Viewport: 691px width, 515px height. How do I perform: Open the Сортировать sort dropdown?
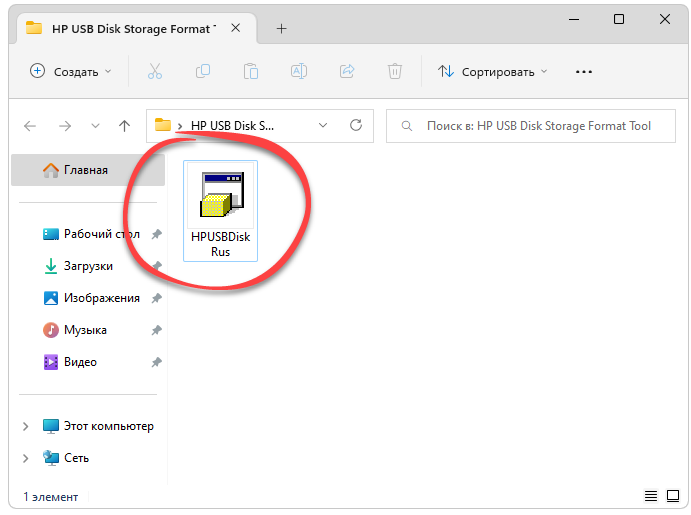(492, 71)
